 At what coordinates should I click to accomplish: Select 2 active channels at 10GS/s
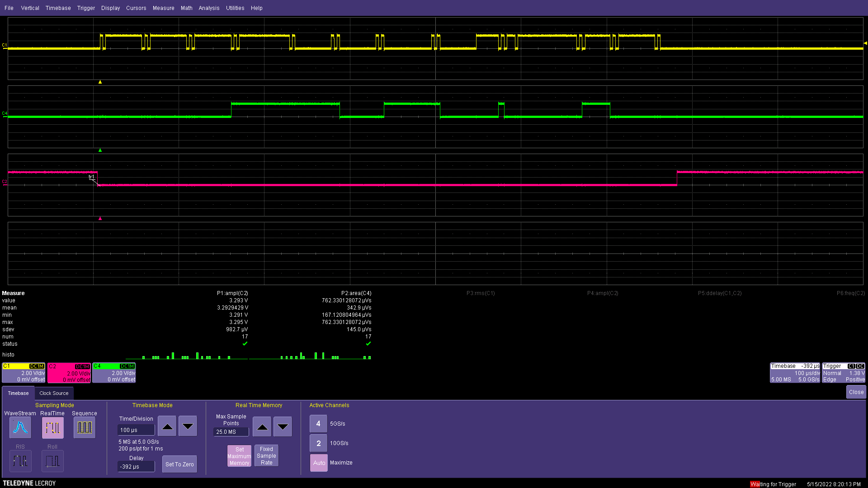(x=318, y=443)
